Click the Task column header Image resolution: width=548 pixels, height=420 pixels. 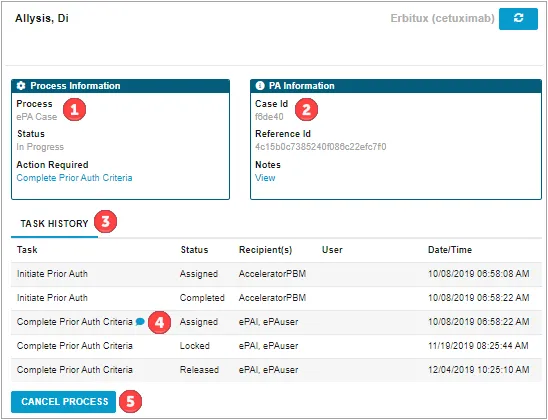coord(27,250)
